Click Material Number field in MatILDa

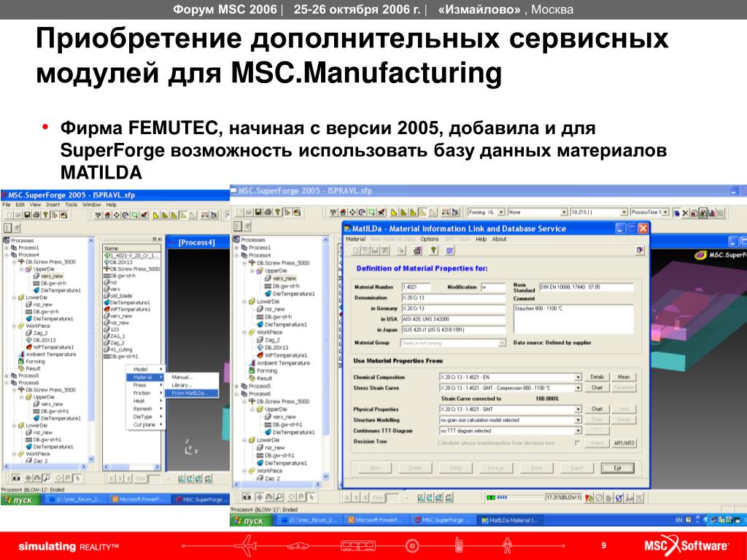point(416,287)
